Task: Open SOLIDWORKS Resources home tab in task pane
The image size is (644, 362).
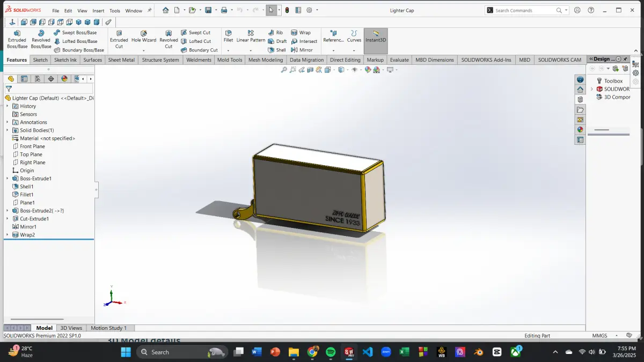Action: [580, 90]
